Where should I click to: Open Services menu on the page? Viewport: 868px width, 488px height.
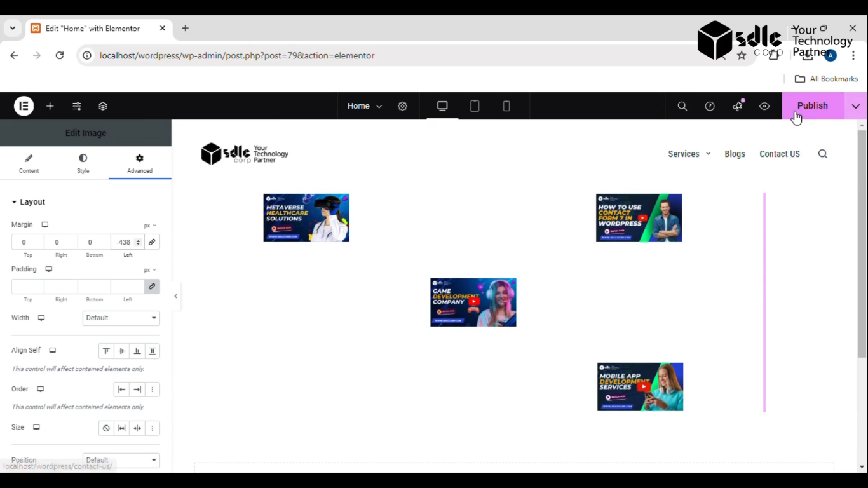point(689,154)
